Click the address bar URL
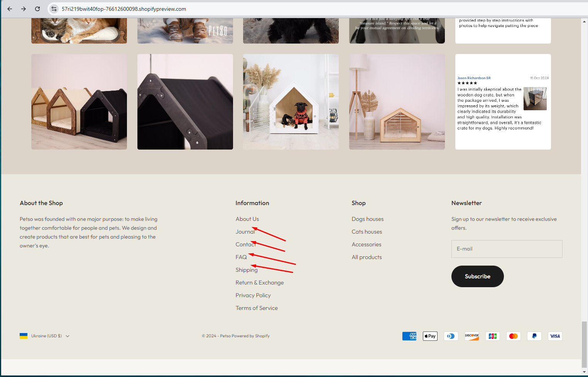This screenshot has height=377, width=588. 124,9
